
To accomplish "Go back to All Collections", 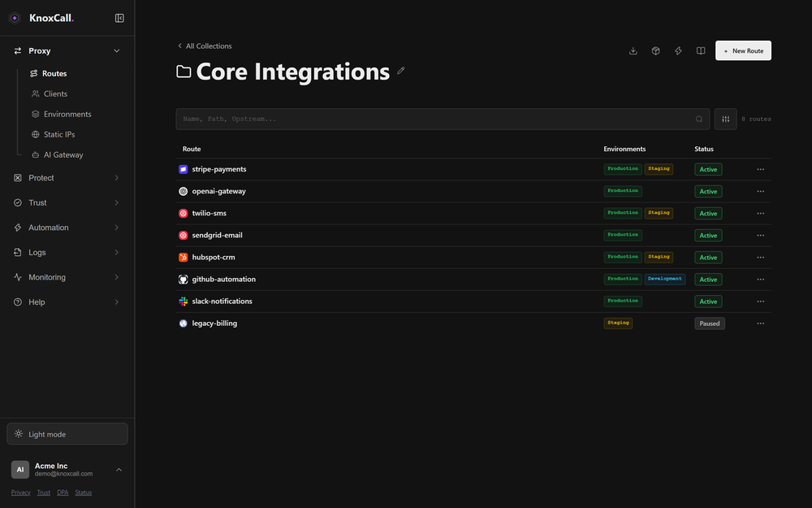I will click(205, 46).
